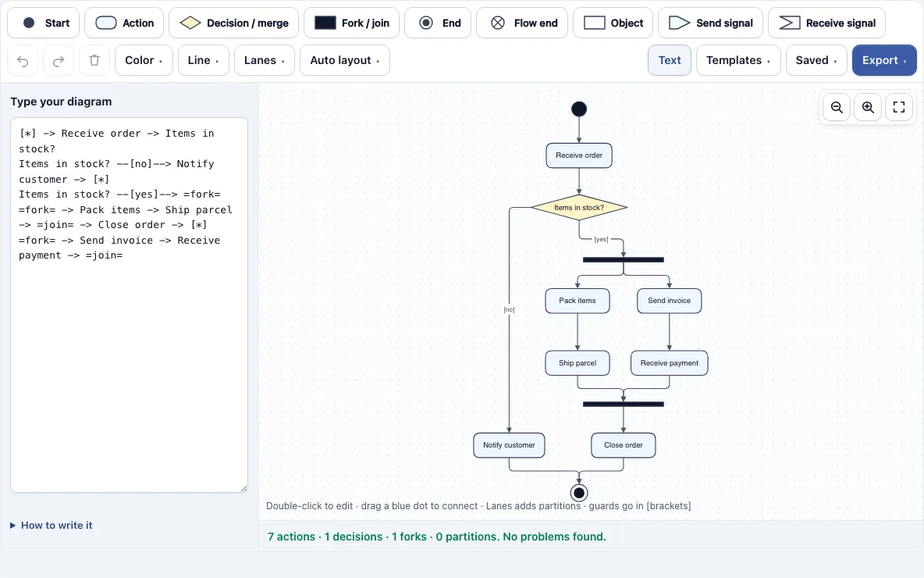Expand the How to write it section
924x578 pixels.
click(52, 526)
